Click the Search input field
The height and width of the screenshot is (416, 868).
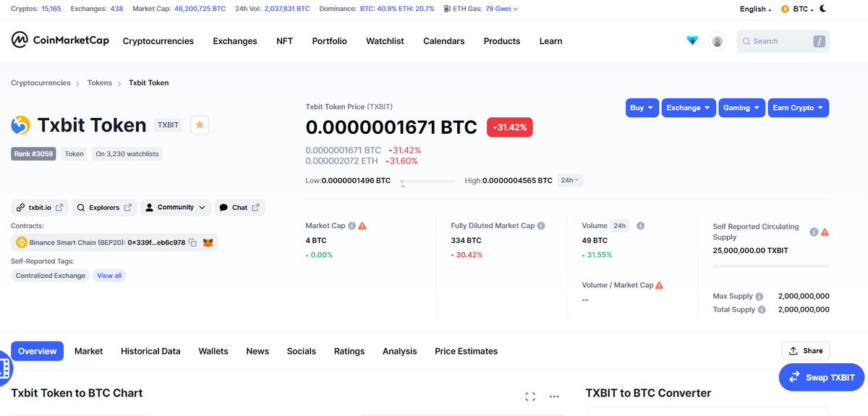point(783,41)
